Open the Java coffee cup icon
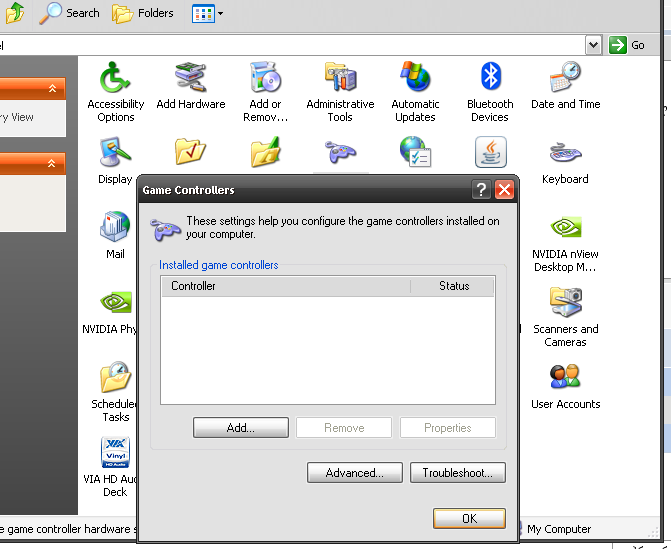 491,152
